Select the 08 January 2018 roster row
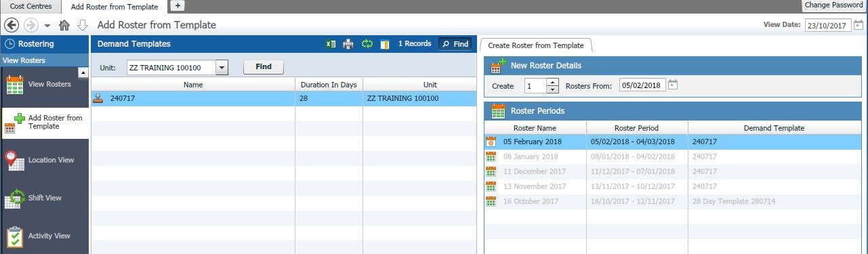The width and height of the screenshot is (868, 254). pos(673,156)
